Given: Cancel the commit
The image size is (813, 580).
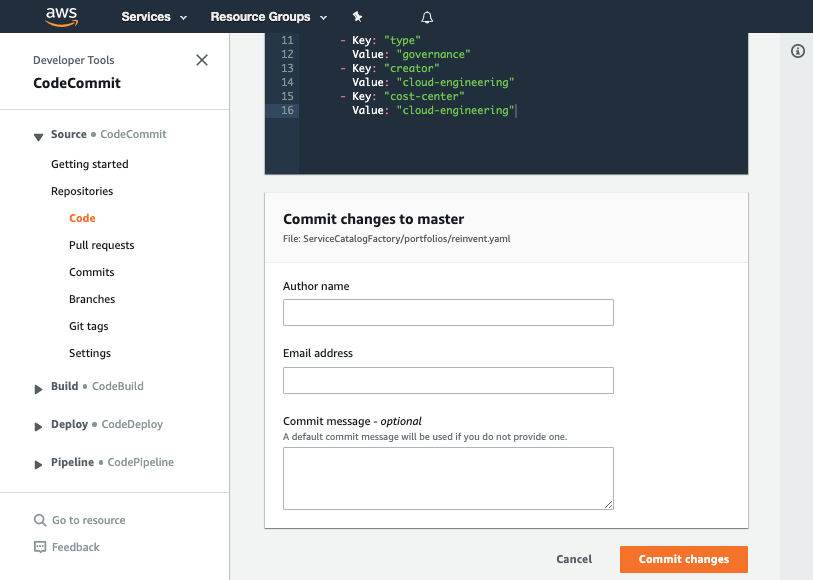Looking at the screenshot, I should pyautogui.click(x=574, y=559).
